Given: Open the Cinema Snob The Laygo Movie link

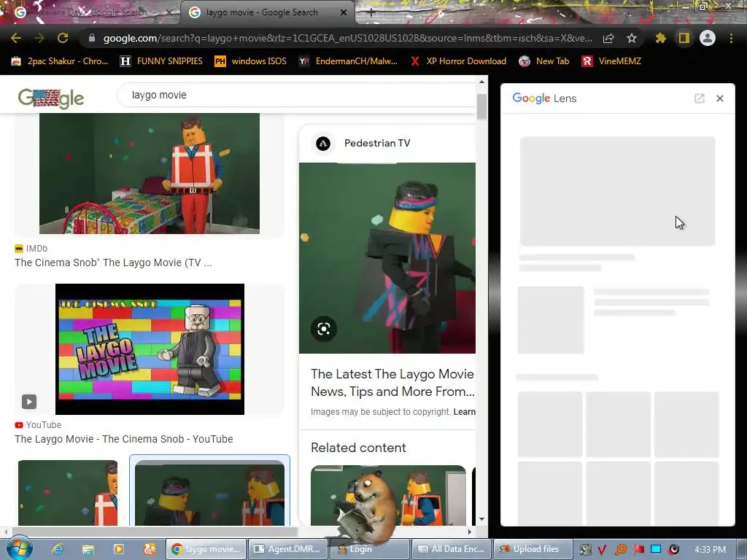Looking at the screenshot, I should (113, 262).
